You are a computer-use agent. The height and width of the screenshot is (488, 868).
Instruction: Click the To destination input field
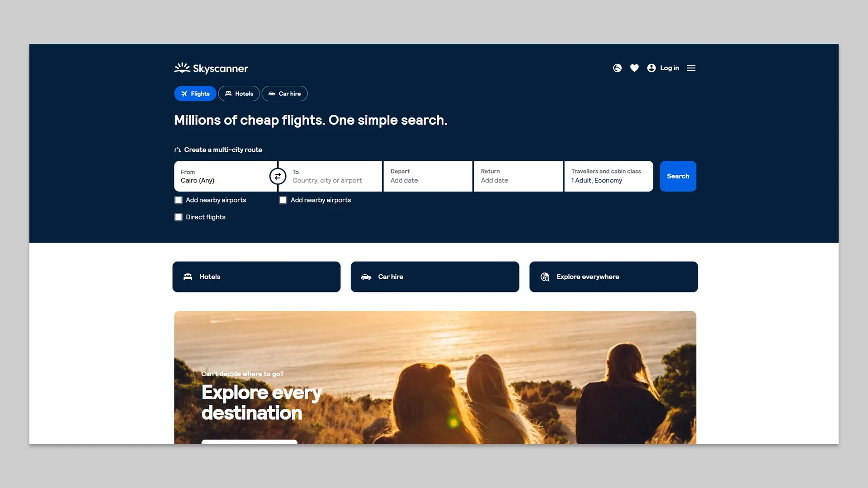(x=330, y=176)
